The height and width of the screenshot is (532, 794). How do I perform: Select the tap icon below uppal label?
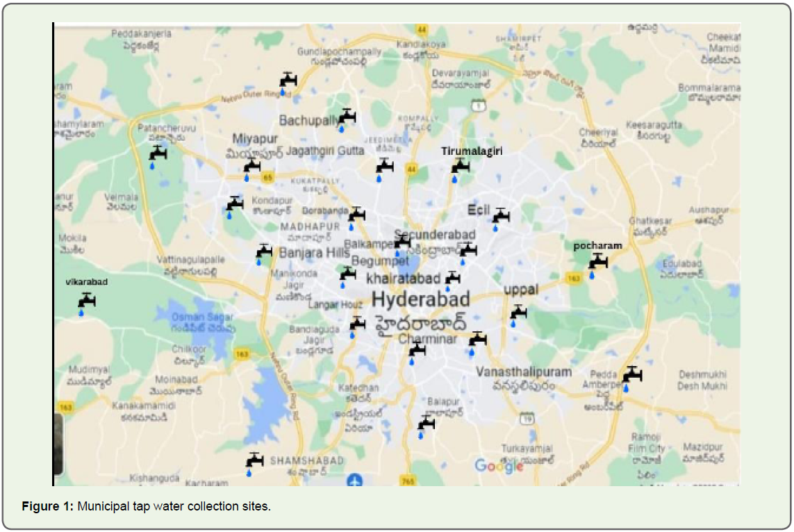(518, 315)
